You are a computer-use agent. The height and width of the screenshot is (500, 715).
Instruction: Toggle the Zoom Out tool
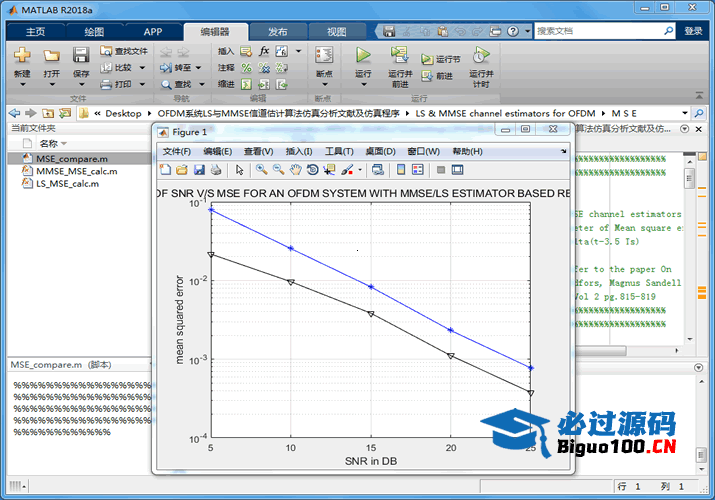click(278, 170)
